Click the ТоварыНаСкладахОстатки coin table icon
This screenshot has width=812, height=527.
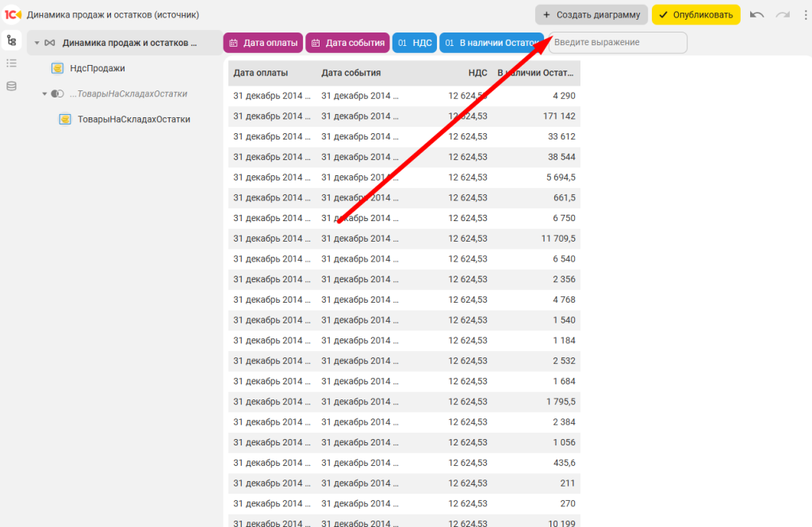[65, 120]
